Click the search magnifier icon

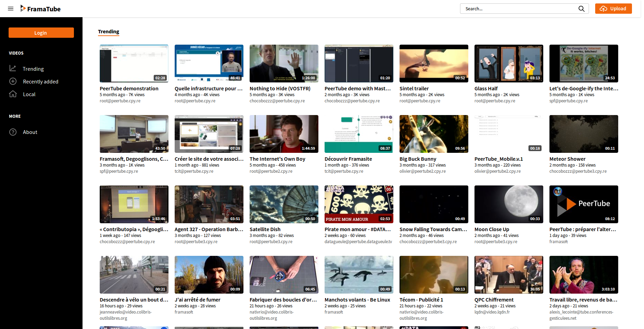[581, 9]
